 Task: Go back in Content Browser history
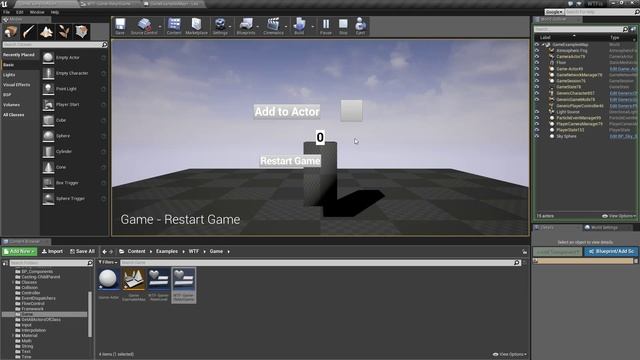(104, 252)
